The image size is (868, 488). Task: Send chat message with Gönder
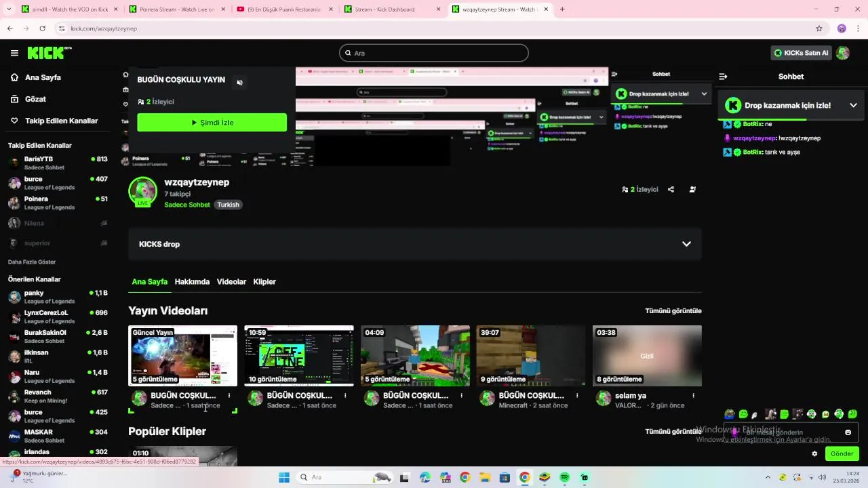click(x=842, y=454)
